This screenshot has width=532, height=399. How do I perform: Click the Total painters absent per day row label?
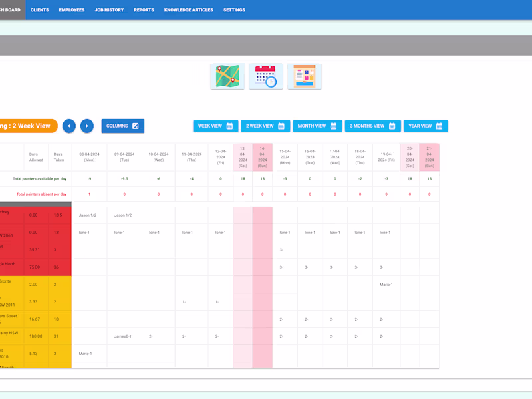pyautogui.click(x=41, y=194)
